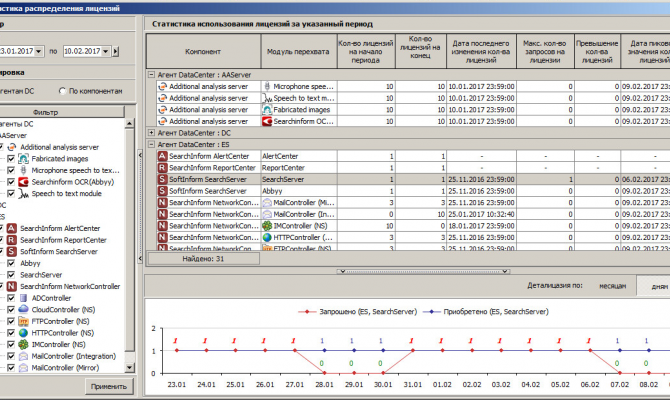The image size is (670, 400).
Task: Expand Агент DataCenter : DC group
Action: pyautogui.click(x=151, y=133)
